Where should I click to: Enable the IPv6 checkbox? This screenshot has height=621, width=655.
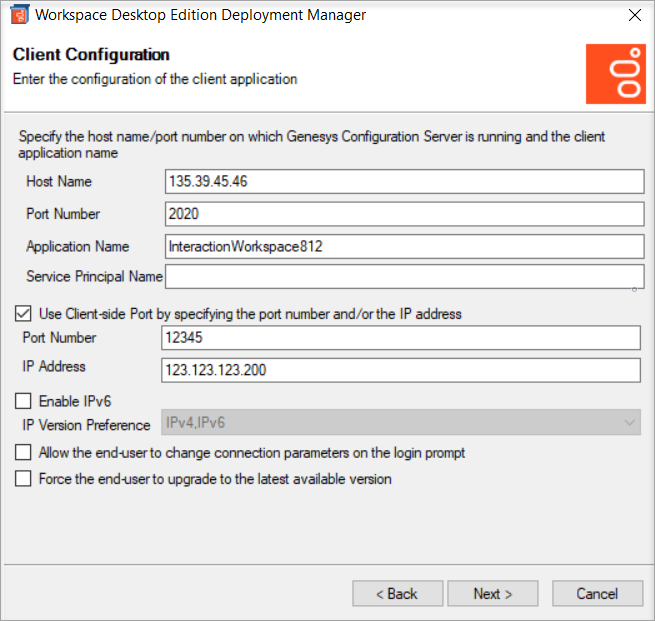tap(25, 402)
